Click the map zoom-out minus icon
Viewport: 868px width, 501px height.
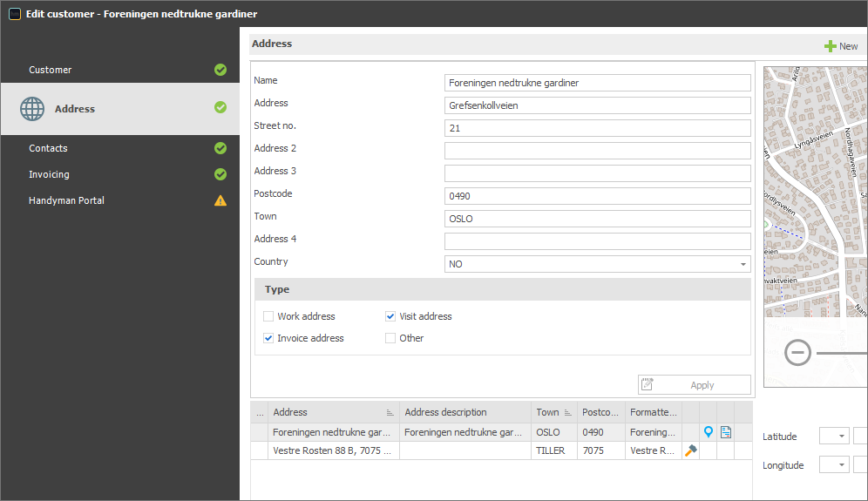pos(797,353)
